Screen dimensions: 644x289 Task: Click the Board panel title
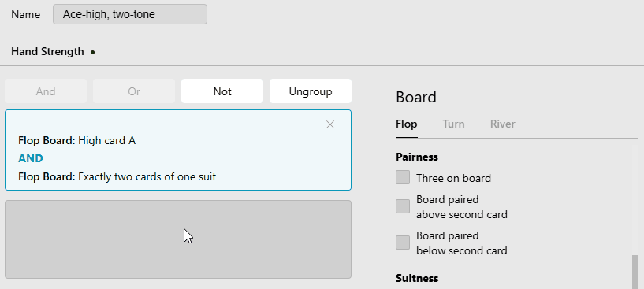[416, 98]
